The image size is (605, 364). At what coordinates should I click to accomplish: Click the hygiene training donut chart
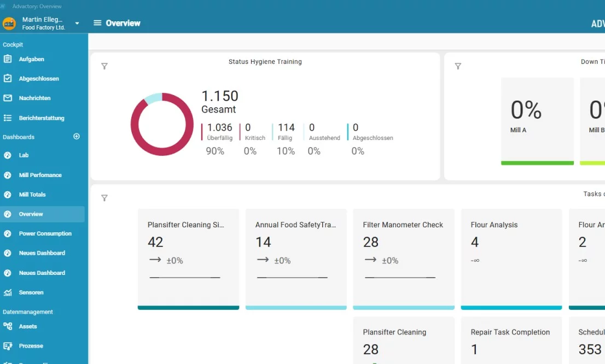(162, 124)
